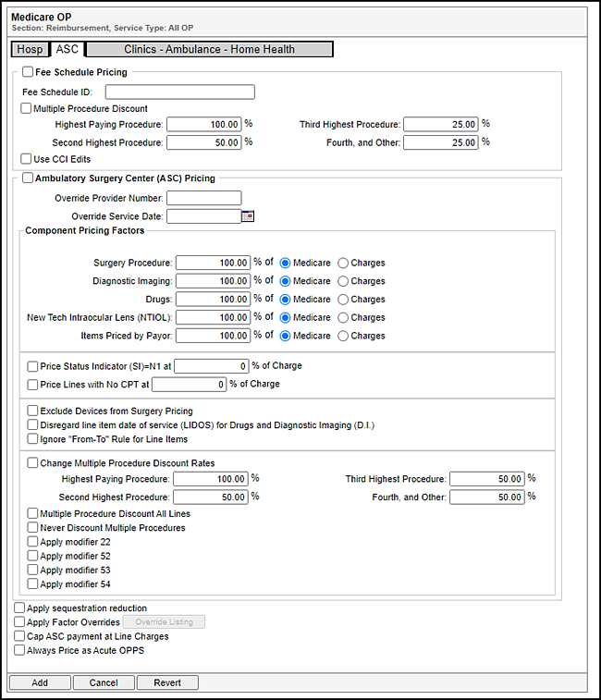This screenshot has width=601, height=700.
Task: Click ASC Highest Paying Procedure 100.00 field
Action: click(210, 479)
